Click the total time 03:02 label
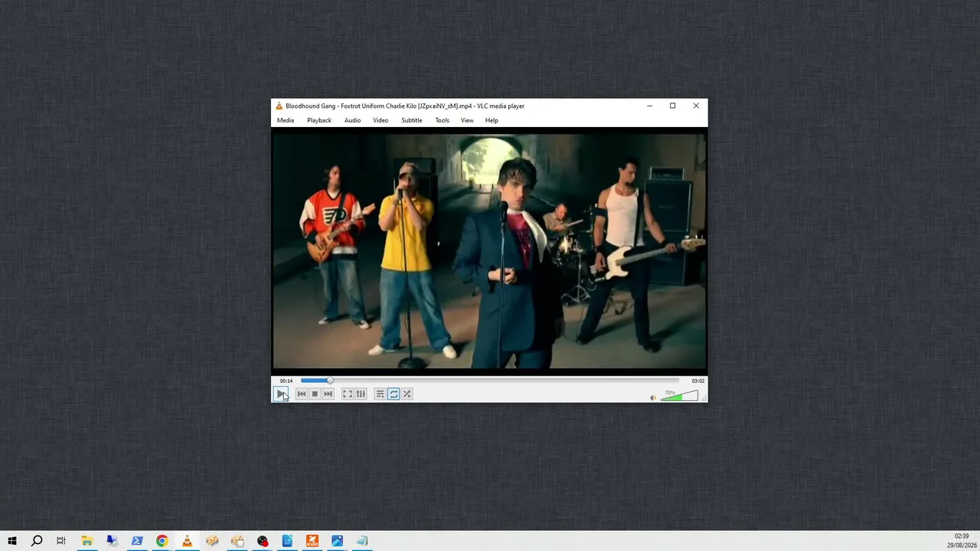Viewport: 980px width, 551px height. coord(697,380)
